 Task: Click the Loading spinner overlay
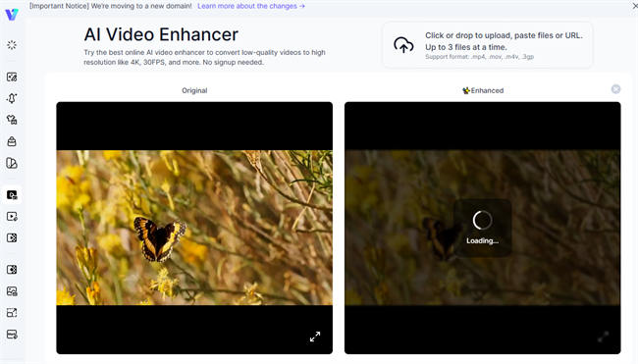[x=483, y=228]
